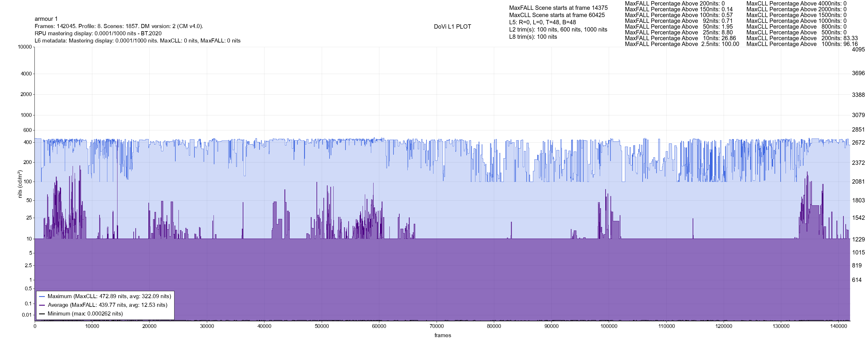This screenshot has width=868, height=347.
Task: Click the 'armour 1' title text
Action: [x=46, y=19]
